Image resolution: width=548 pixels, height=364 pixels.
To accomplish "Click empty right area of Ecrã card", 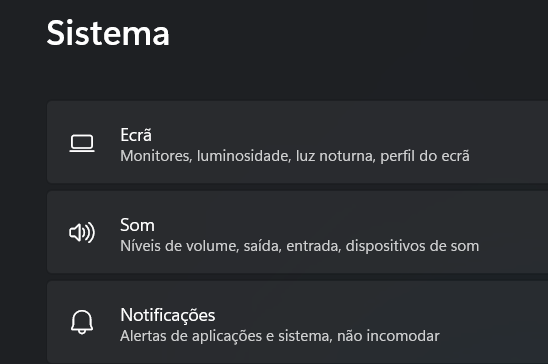I will tap(510, 142).
